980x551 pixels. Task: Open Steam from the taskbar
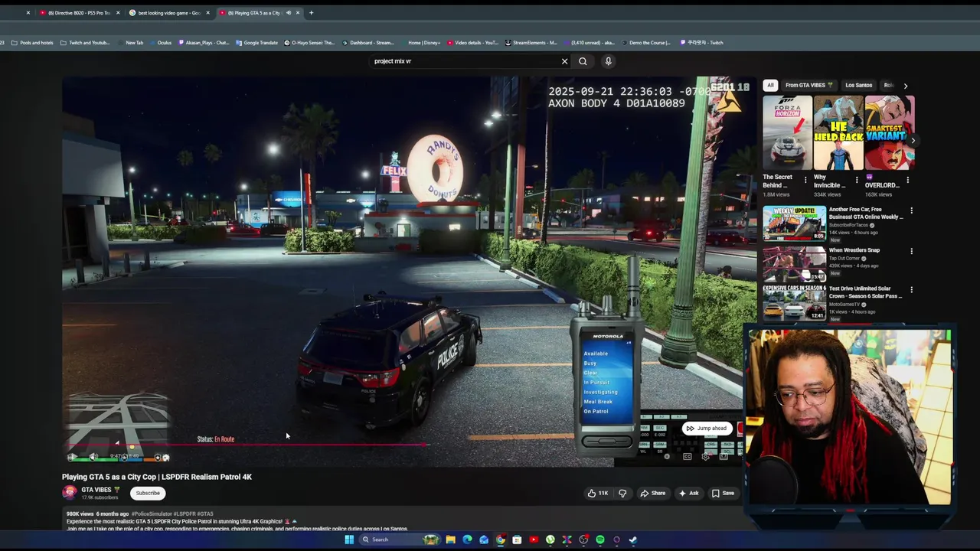[633, 540]
